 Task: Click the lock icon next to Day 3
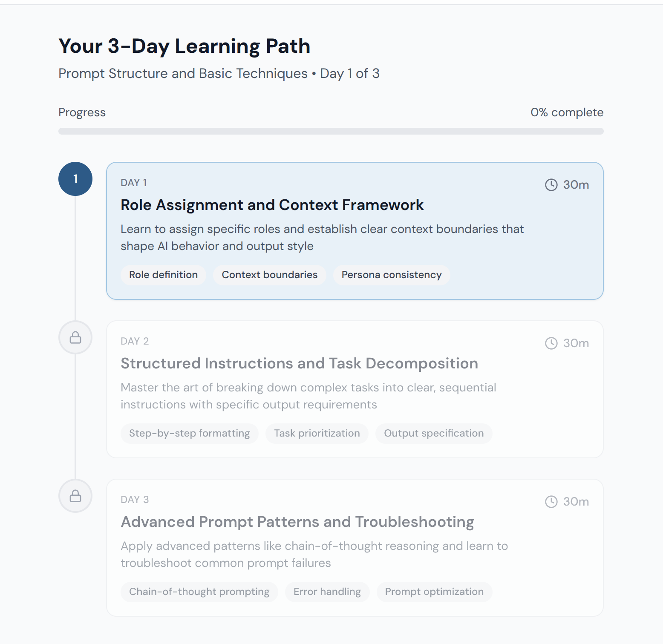coord(75,496)
